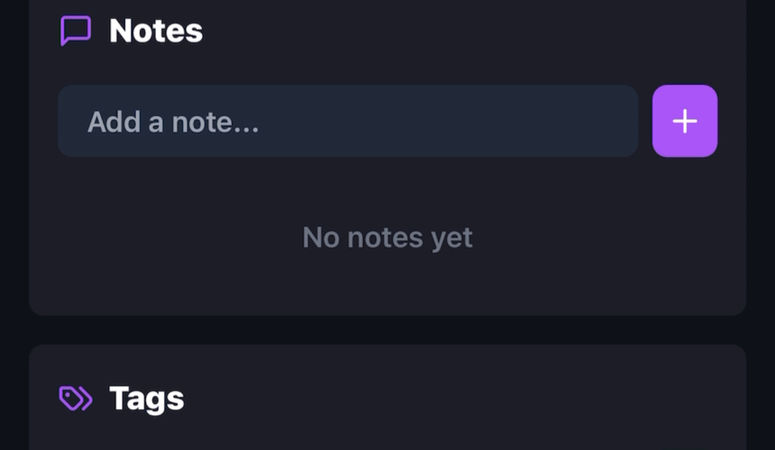
Task: Click the word "Notes" beside the bubble icon
Action: [156, 31]
